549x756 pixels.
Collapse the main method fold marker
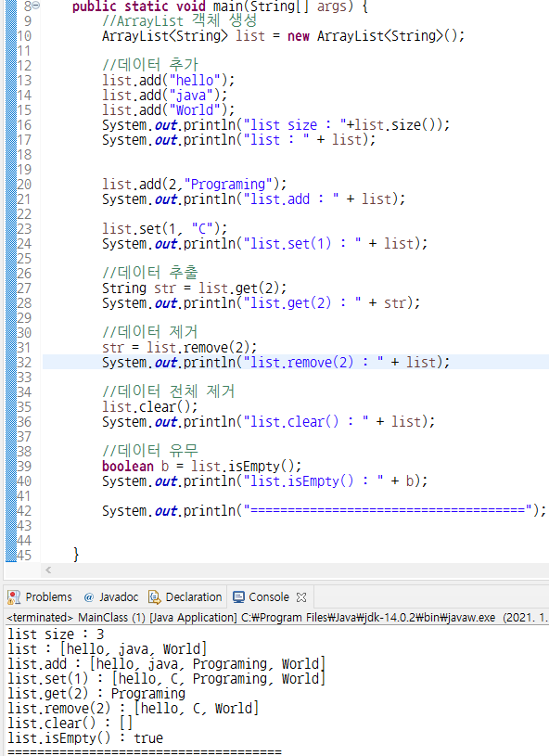pos(36,6)
